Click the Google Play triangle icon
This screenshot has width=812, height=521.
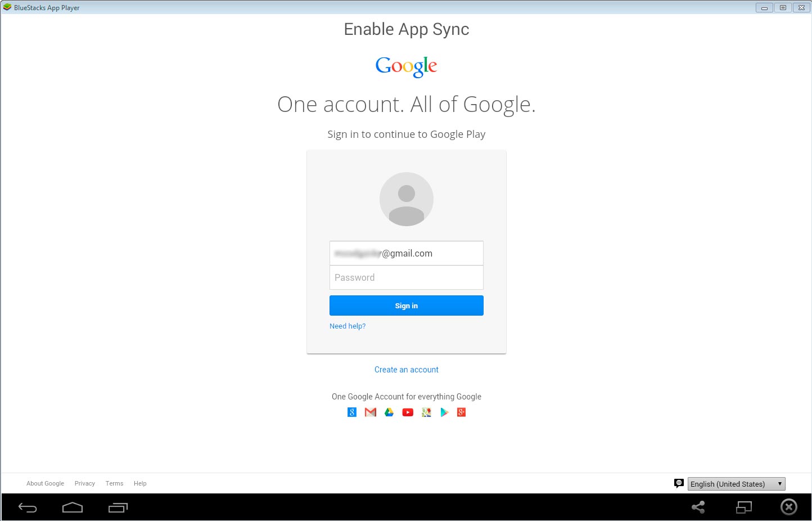444,412
